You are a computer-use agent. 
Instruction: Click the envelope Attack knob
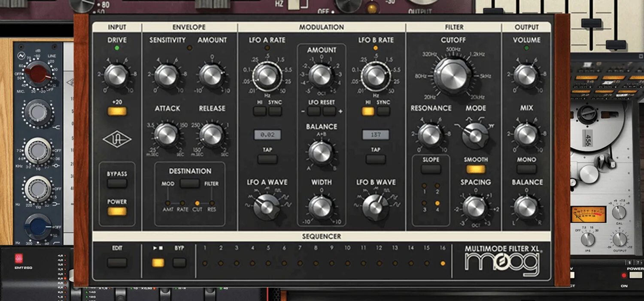pyautogui.click(x=167, y=135)
